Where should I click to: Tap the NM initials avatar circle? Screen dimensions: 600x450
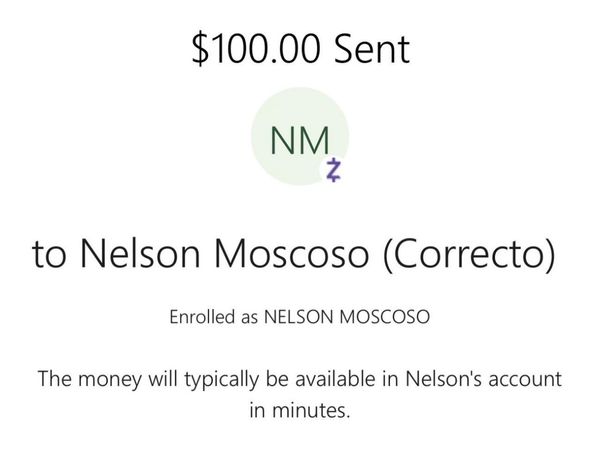tap(299, 138)
